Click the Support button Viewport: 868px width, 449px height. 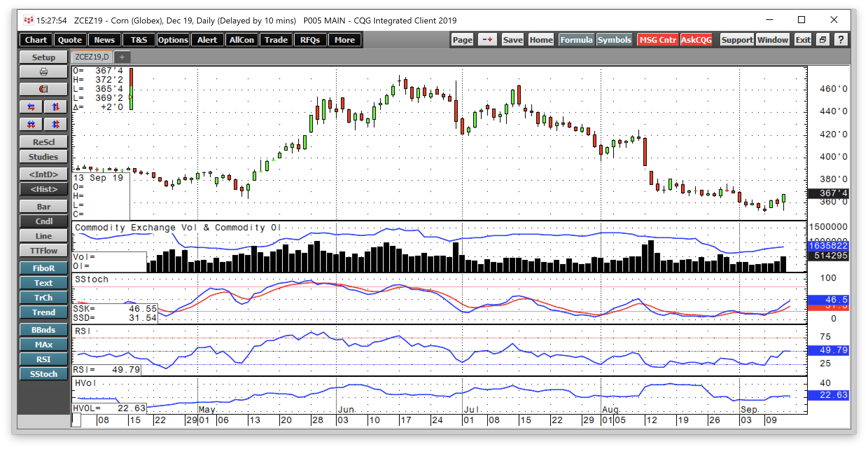point(737,40)
